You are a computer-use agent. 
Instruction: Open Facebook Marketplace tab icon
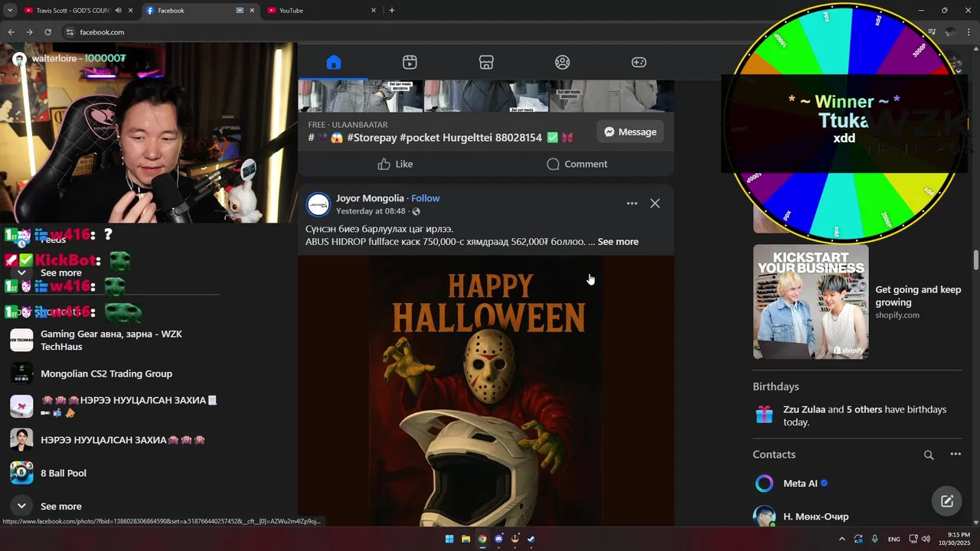(x=486, y=63)
